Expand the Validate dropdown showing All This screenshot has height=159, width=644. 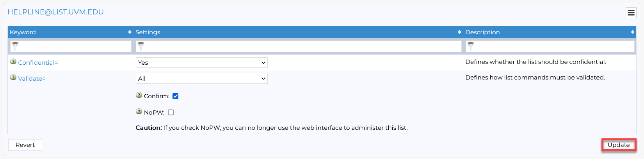[201, 79]
